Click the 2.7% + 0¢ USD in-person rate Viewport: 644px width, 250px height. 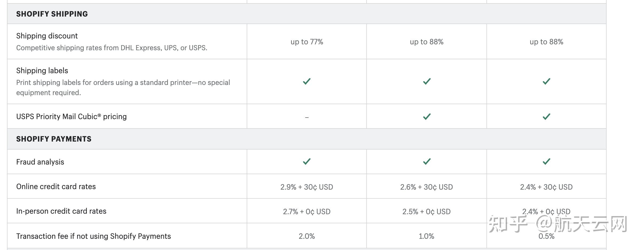307,212
